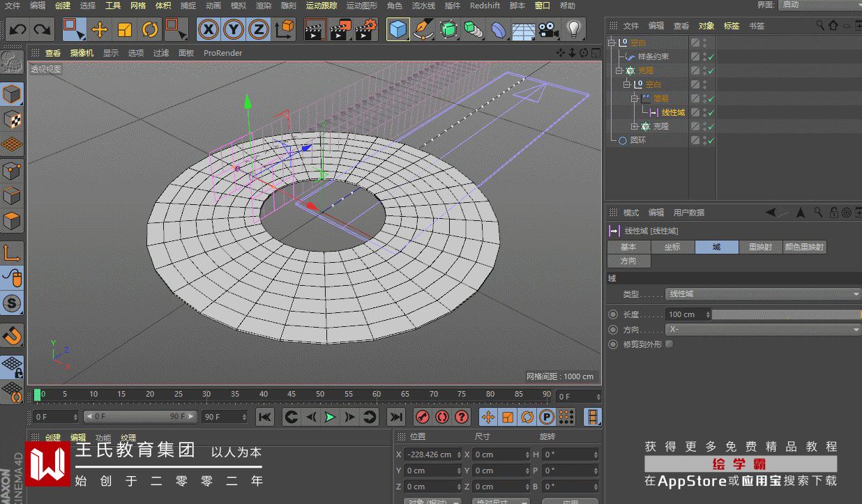This screenshot has height=504, width=862.
Task: Switch to the 重映射 tab
Action: (760, 247)
